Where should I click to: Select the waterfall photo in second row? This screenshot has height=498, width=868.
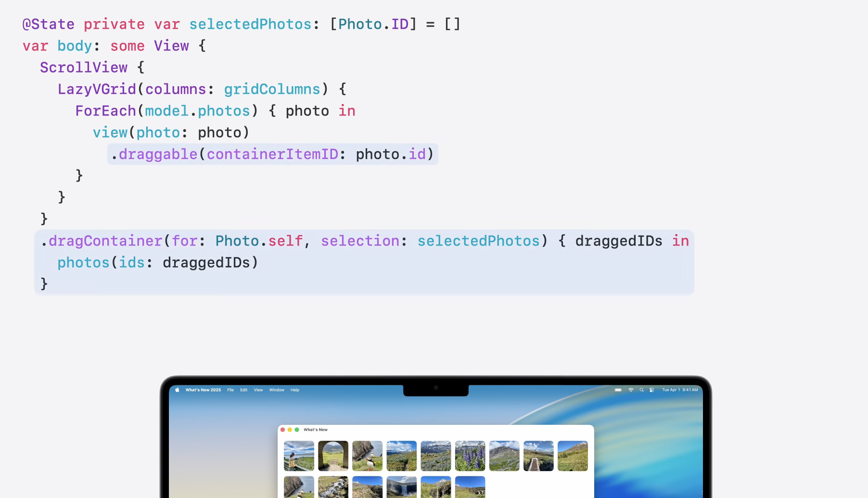coord(401,487)
